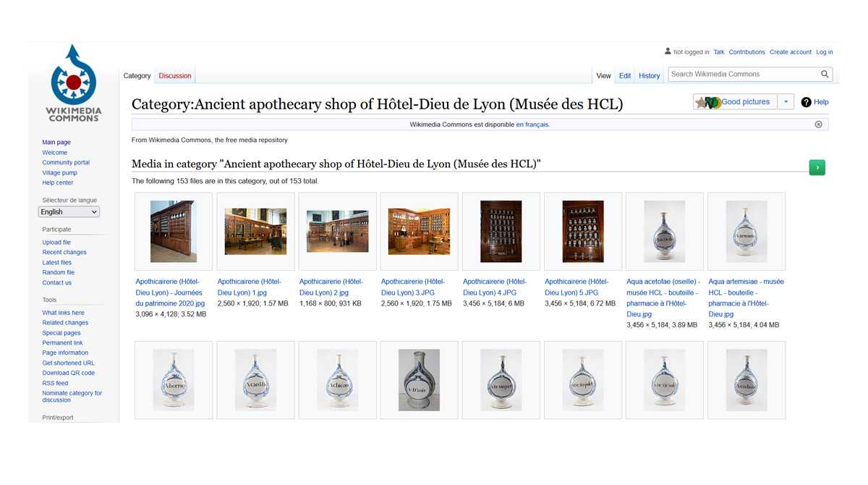This screenshot has height=485, width=868.
Task: Open the Create account link
Action: 790,52
